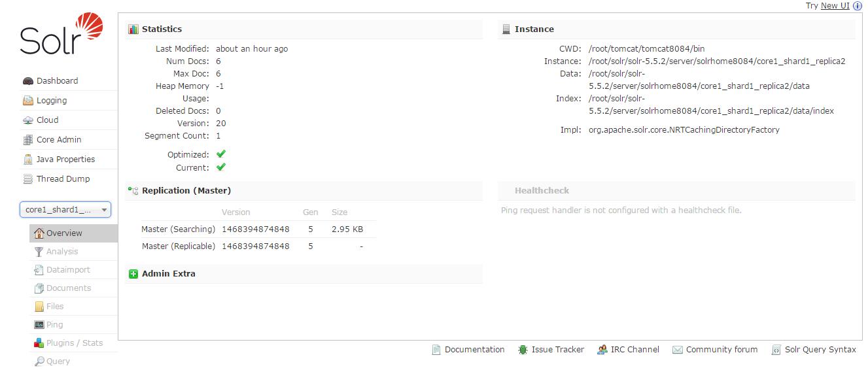Open the Logging menu item
Viewport: 868px width, 370px height.
tap(52, 101)
